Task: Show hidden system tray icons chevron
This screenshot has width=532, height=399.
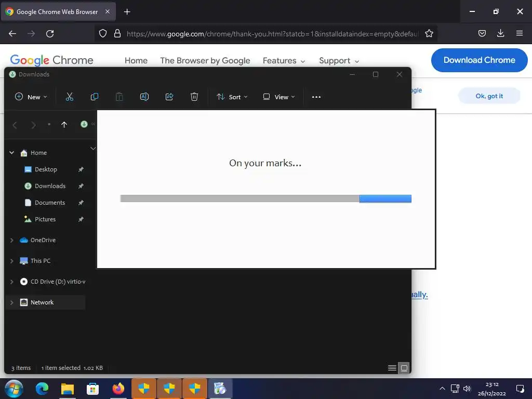Action: [442, 389]
